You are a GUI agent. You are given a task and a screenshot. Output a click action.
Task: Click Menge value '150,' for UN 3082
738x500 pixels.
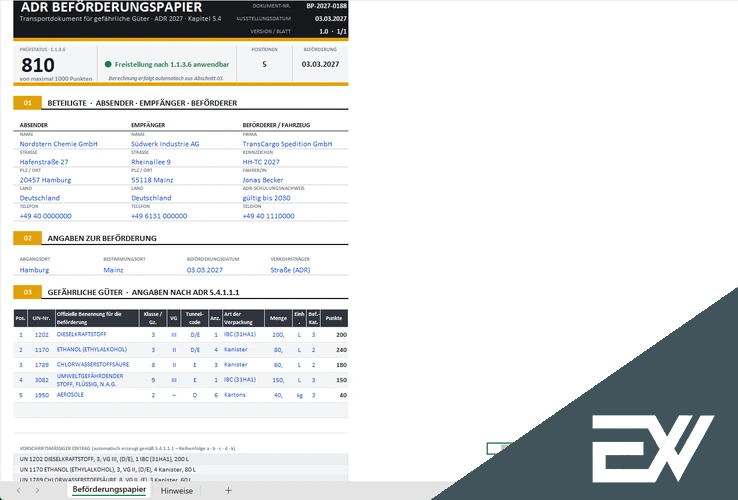point(278,380)
